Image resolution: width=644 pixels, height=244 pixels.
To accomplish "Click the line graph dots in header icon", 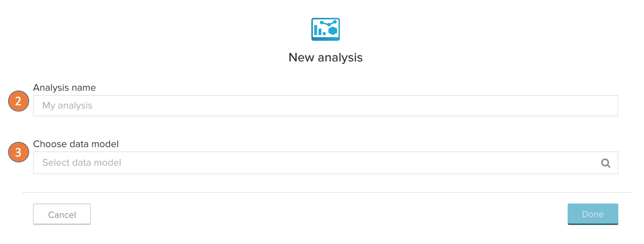I will [328, 24].
